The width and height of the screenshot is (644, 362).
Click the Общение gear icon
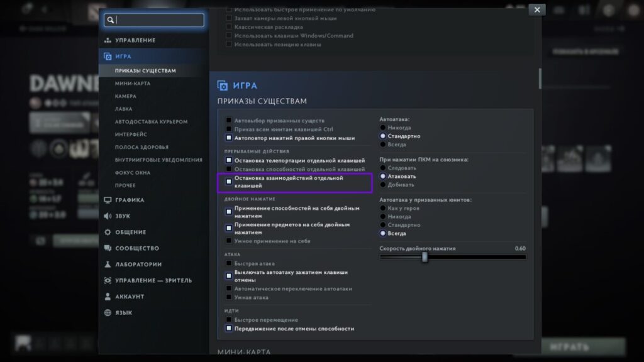pos(108,232)
